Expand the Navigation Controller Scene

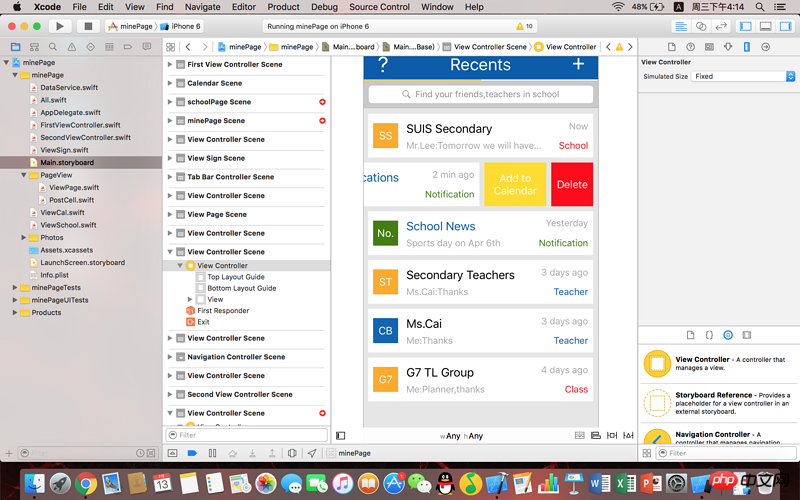point(170,357)
